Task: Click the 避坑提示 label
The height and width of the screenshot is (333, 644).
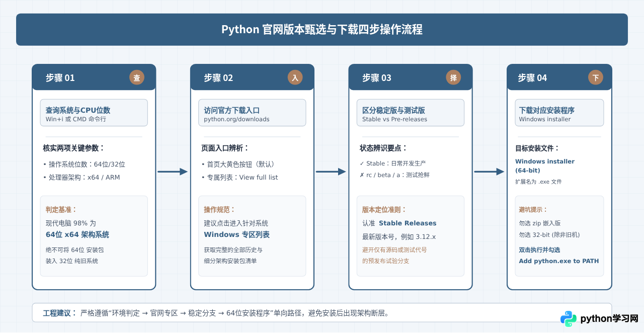Action: [533, 210]
